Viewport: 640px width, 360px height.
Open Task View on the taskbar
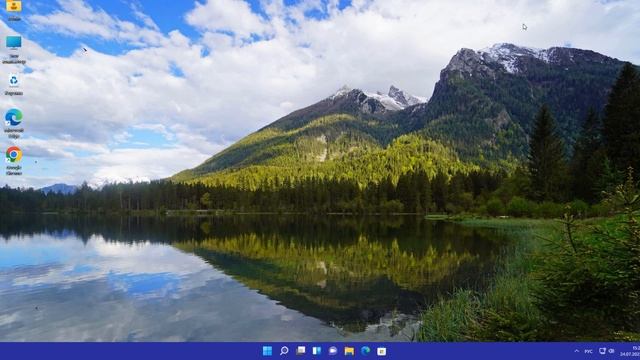300,351
